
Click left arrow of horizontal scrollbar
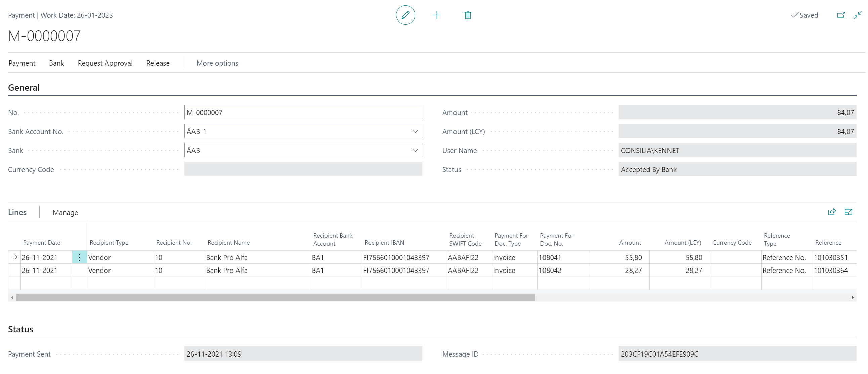pos(12,297)
